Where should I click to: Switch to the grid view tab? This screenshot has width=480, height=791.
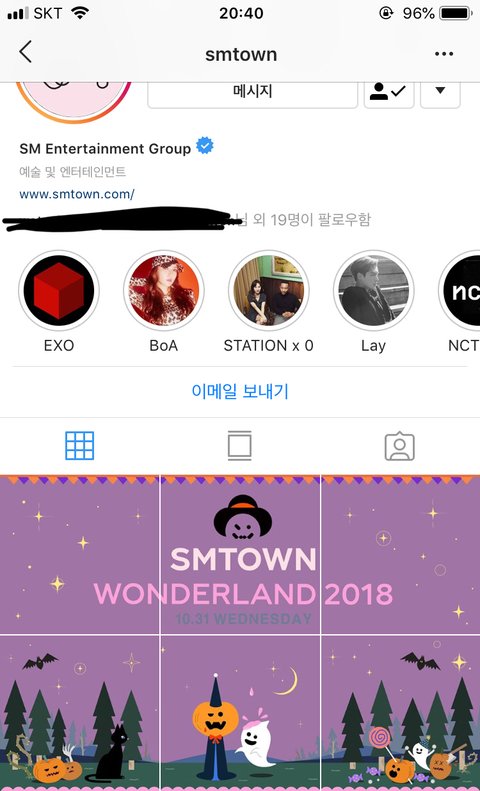80,446
